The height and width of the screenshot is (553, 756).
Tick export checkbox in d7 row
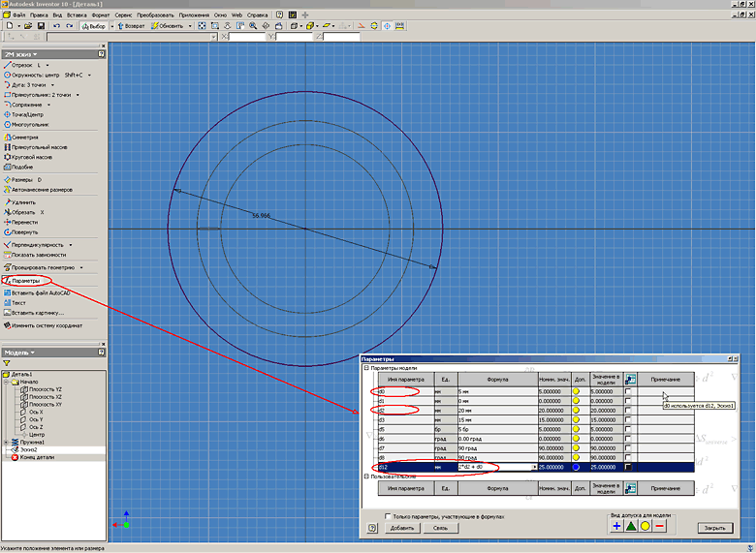(x=628, y=448)
